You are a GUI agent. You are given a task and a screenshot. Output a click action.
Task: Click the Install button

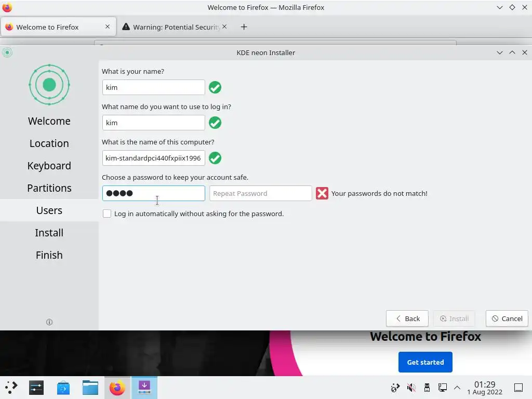tap(454, 318)
